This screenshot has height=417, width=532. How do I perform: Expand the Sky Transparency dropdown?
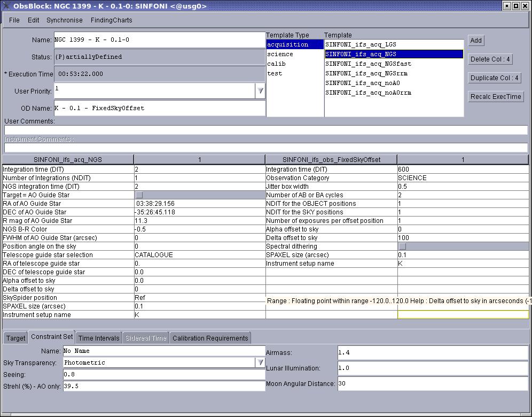click(260, 362)
